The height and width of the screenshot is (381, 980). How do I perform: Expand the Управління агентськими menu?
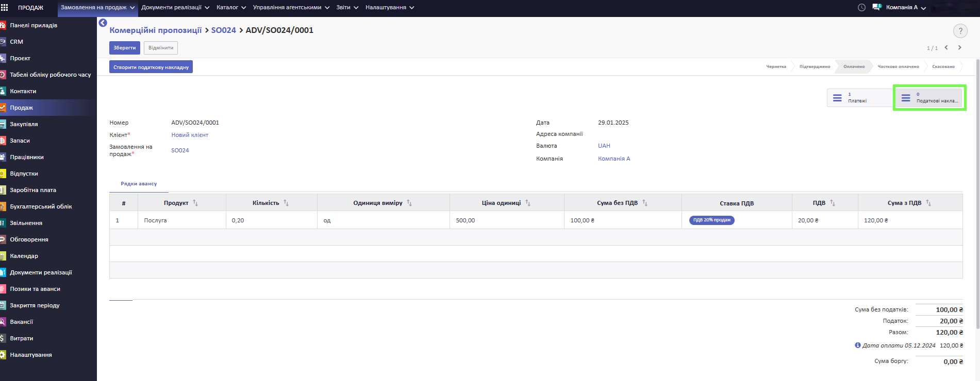tap(291, 8)
